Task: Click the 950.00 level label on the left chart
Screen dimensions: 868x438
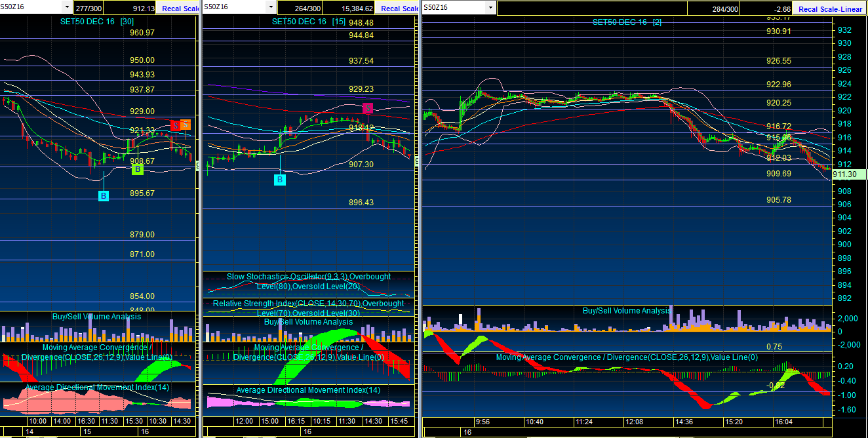Action: coord(142,60)
